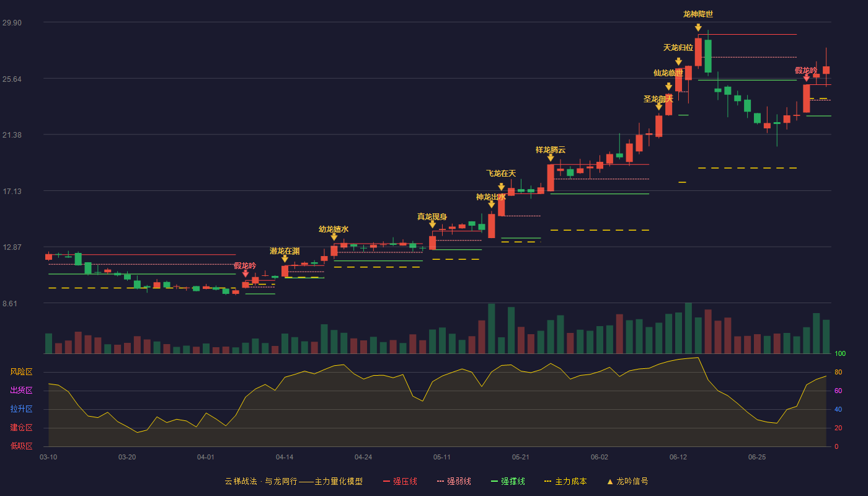Select the 圣龙傲天 signal marker
Image resolution: width=868 pixels, height=496 pixels.
[x=658, y=107]
